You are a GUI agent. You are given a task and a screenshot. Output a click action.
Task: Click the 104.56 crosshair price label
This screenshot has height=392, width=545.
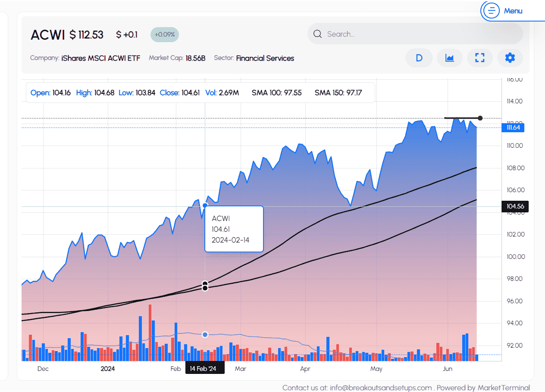(515, 206)
